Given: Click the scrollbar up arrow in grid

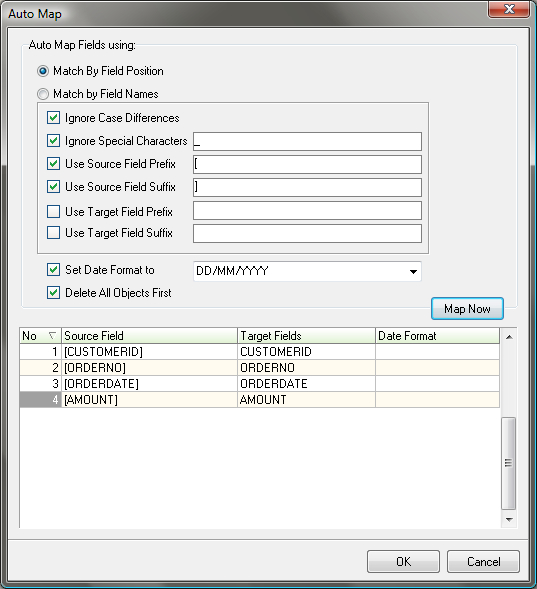Looking at the screenshot, I should click(509, 337).
